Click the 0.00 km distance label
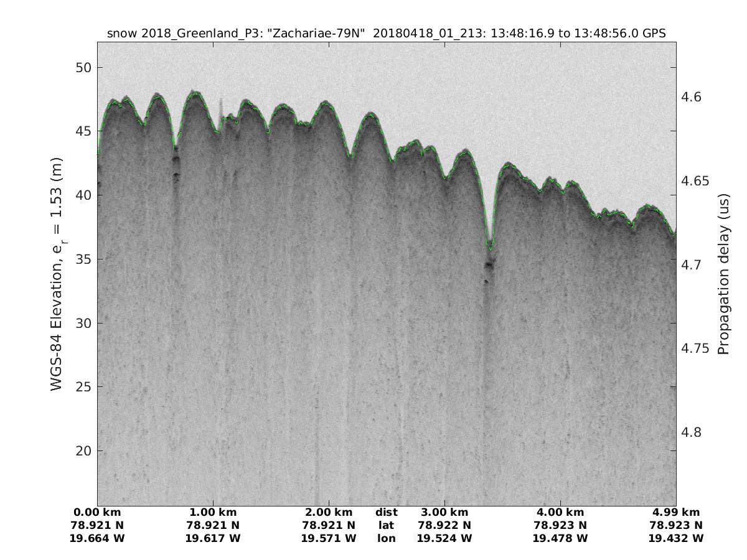 pyautogui.click(x=97, y=512)
